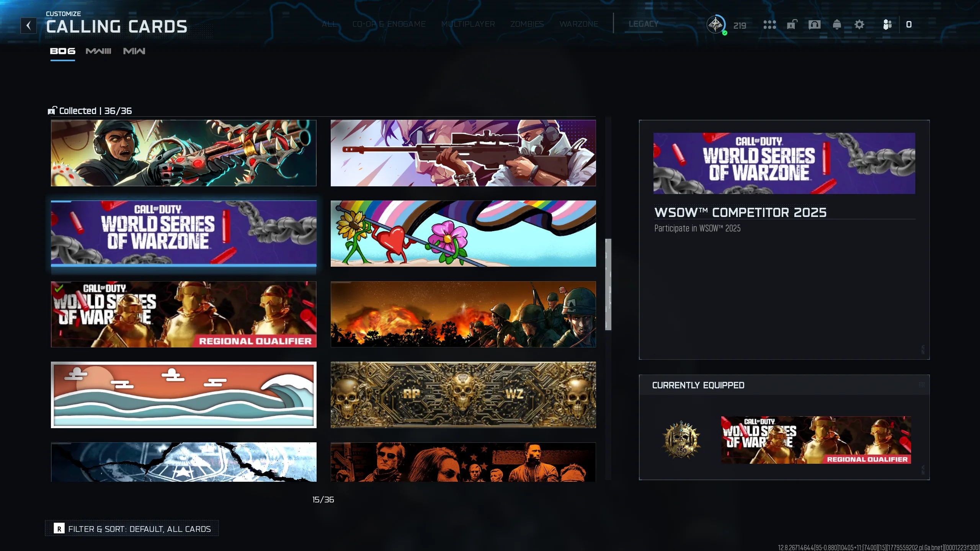The width and height of the screenshot is (980, 551).
Task: Click the WSOW Competitor 2025 preview image
Action: pyautogui.click(x=784, y=163)
